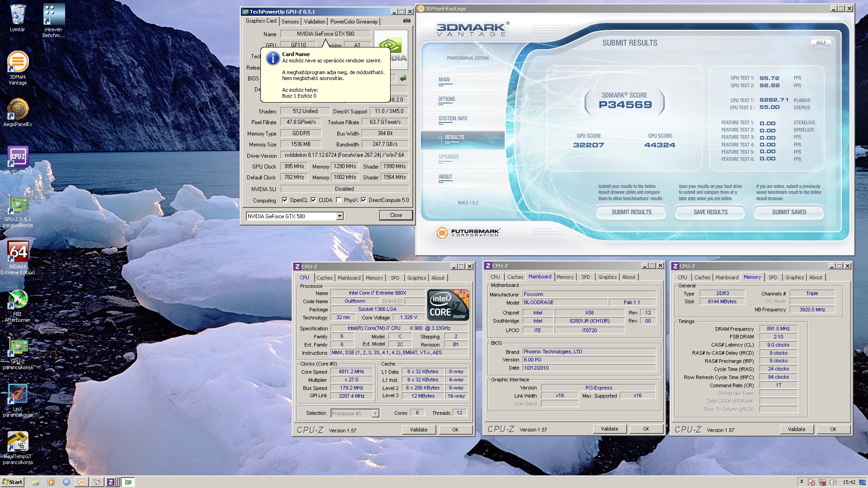Open the AegisPanelEx desktop icon
This screenshot has height=488, width=868.
pos(18,113)
